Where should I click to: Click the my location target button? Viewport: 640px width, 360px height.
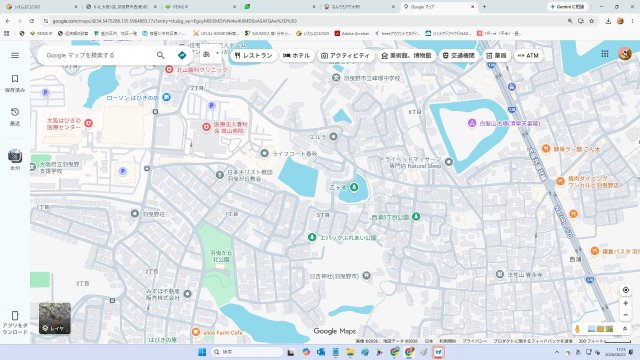click(x=625, y=290)
